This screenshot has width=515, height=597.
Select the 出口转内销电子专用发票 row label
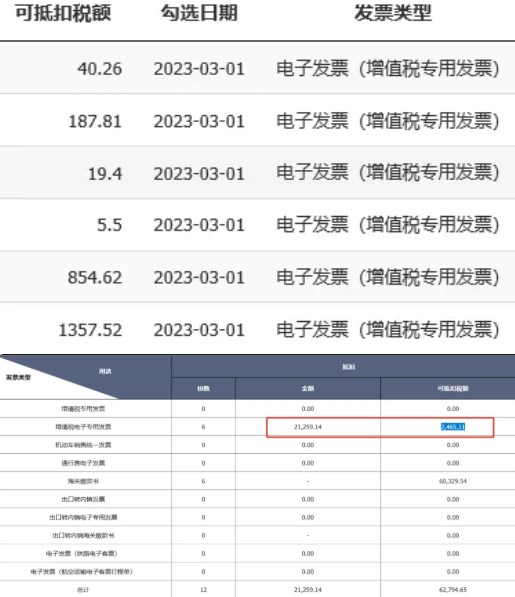click(83, 517)
